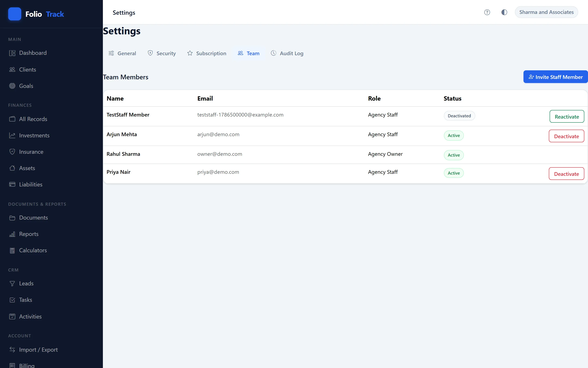The width and height of the screenshot is (588, 368).
Task: Click the Liabilities card icon
Action: pos(12,184)
